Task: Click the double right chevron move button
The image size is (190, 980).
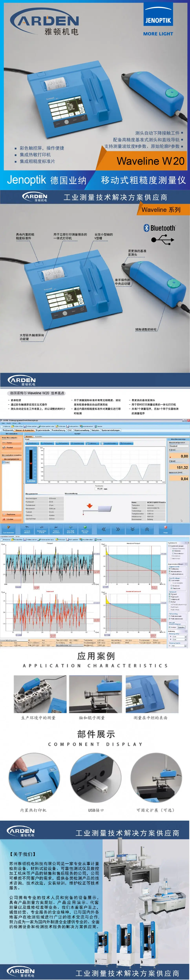Action: 118,529
